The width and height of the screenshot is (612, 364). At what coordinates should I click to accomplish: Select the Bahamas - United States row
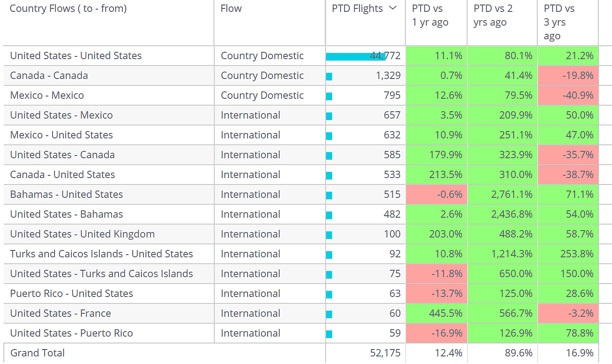click(66, 194)
